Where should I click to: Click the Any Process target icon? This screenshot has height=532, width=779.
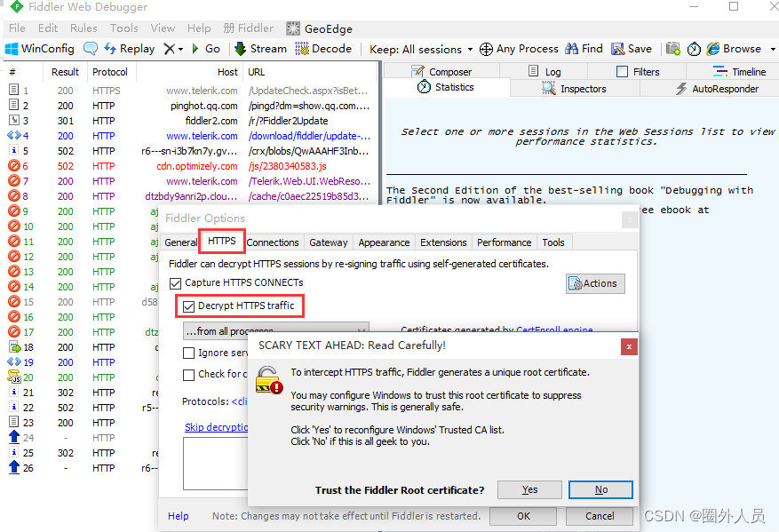(x=486, y=49)
